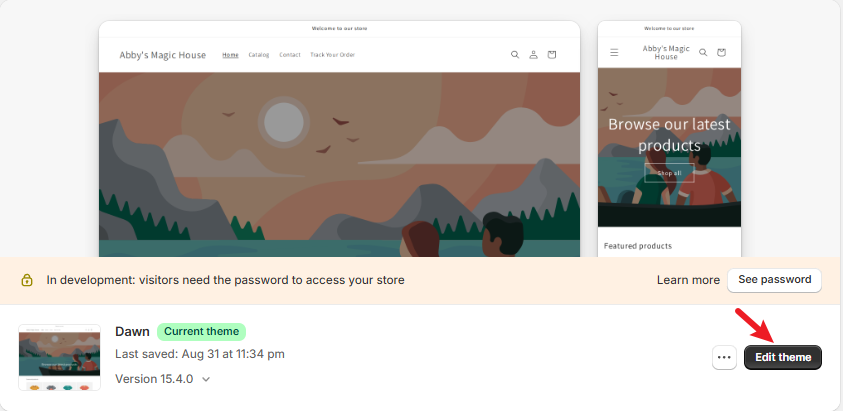Viewport: 843px width, 411px height.
Task: Click the cart icon in mobile preview
Action: [722, 52]
